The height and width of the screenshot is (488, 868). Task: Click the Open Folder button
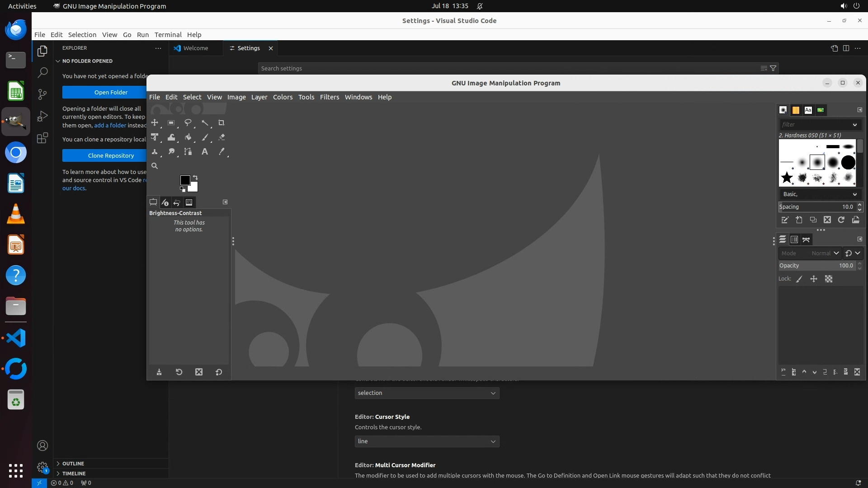pyautogui.click(x=111, y=92)
